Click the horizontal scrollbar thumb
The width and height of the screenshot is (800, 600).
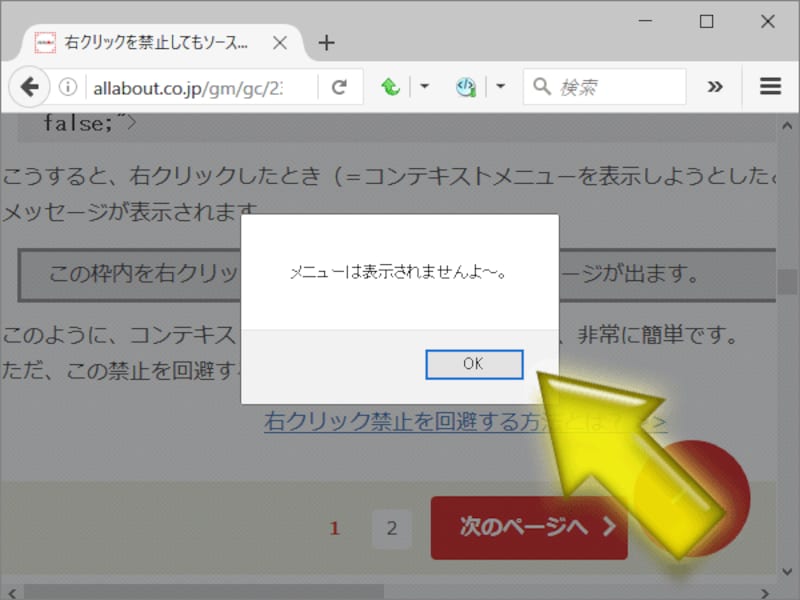point(204,593)
